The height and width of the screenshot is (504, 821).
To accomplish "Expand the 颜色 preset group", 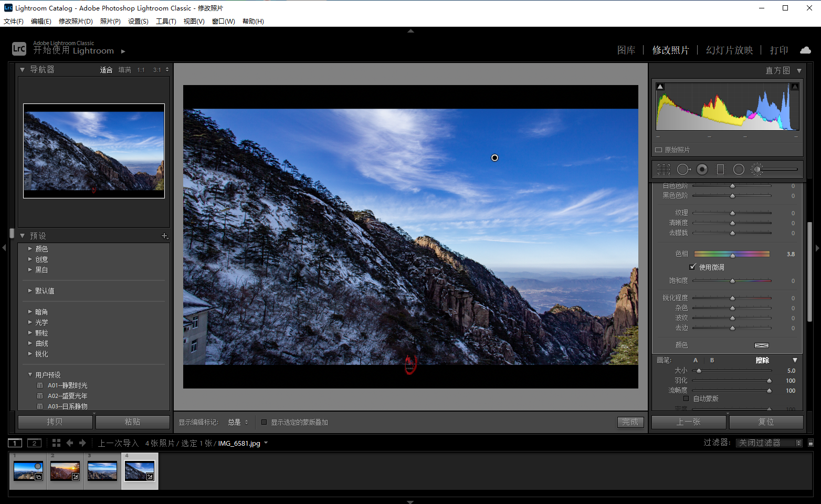I will [x=30, y=249].
